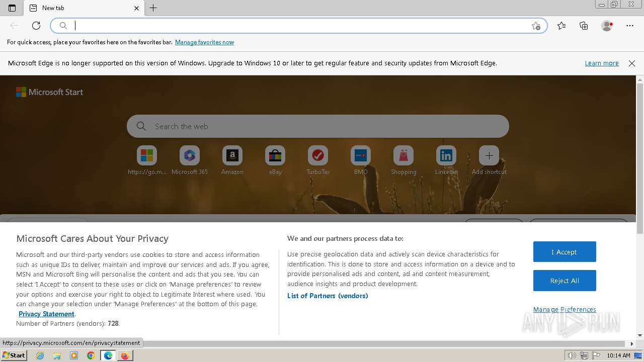Focus the Search the web field
Image resolution: width=644 pixels, height=362 pixels.
tap(318, 126)
